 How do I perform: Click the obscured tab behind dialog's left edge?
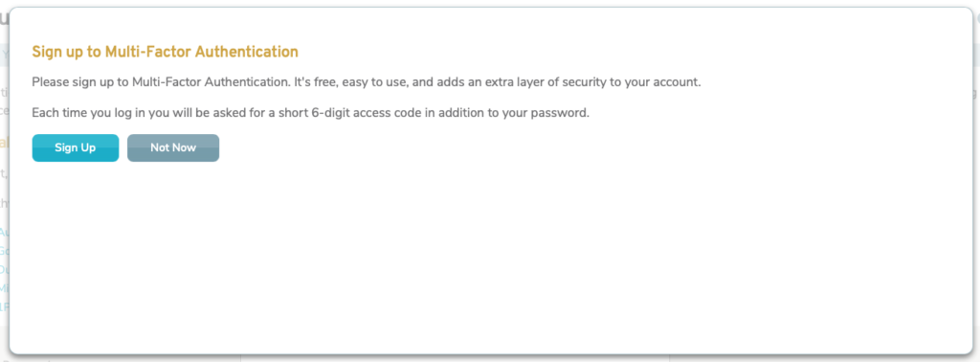click(x=5, y=55)
